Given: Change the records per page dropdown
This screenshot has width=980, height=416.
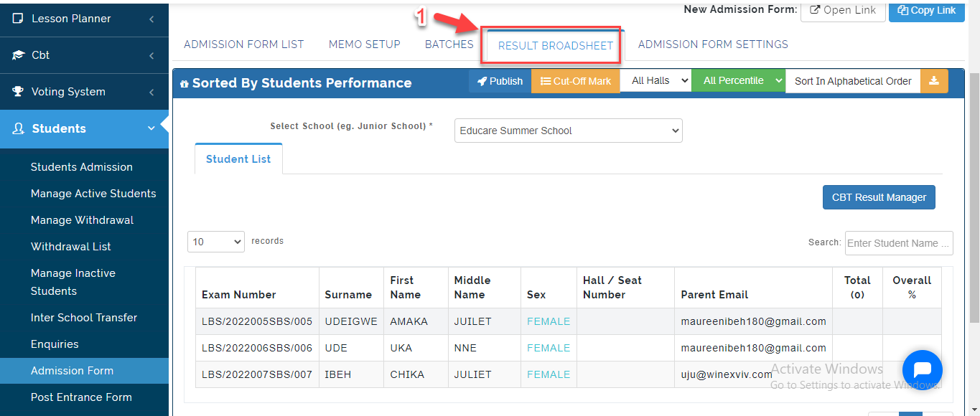Looking at the screenshot, I should click(x=216, y=242).
